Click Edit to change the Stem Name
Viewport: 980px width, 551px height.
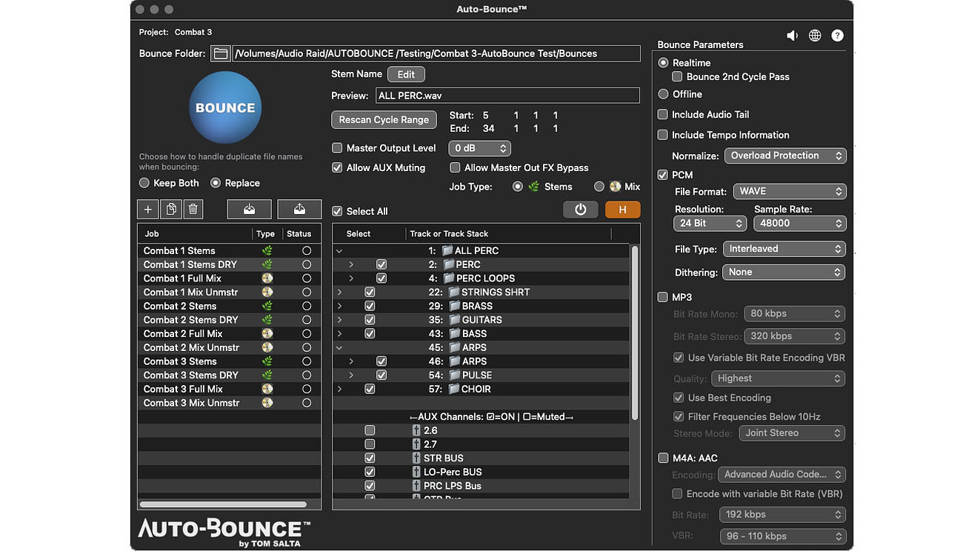click(x=405, y=74)
